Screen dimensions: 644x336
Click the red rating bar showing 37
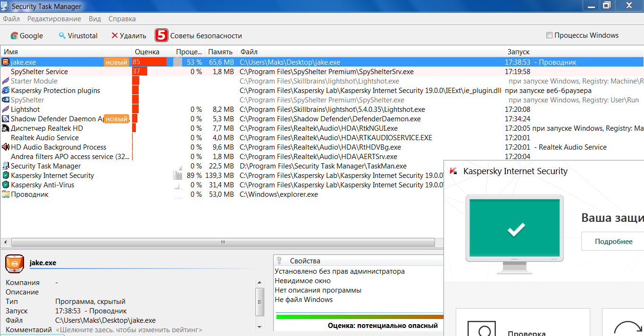(x=140, y=71)
